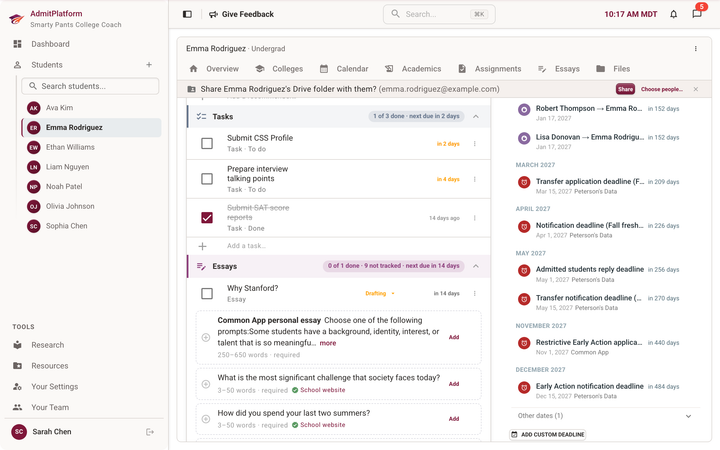Image resolution: width=720 pixels, height=450 pixels.
Task: Add the Common App personal essay
Action: [454, 337]
